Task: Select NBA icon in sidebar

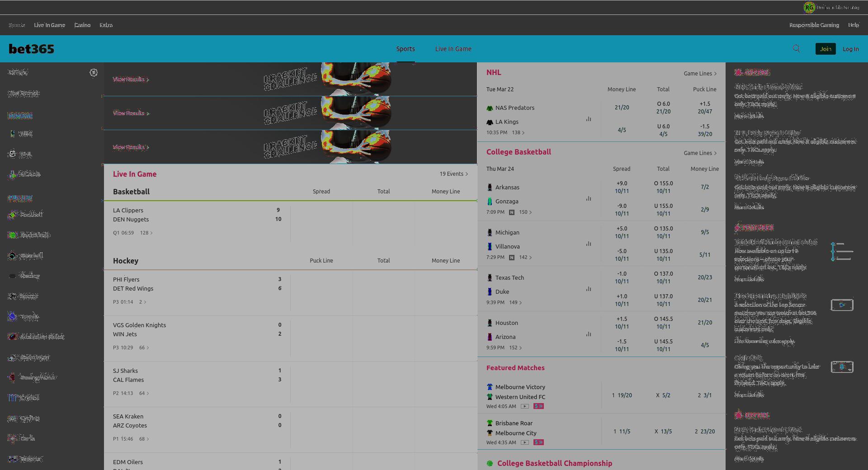Action: [13, 134]
